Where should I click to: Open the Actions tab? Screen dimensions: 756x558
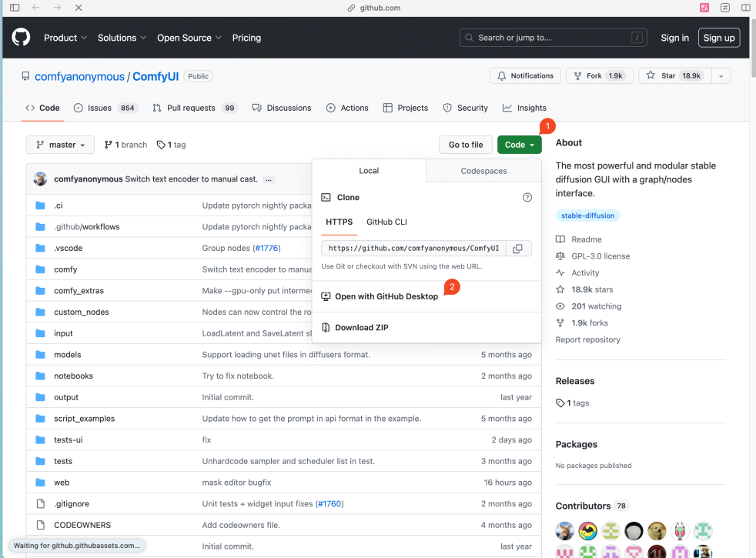(347, 108)
